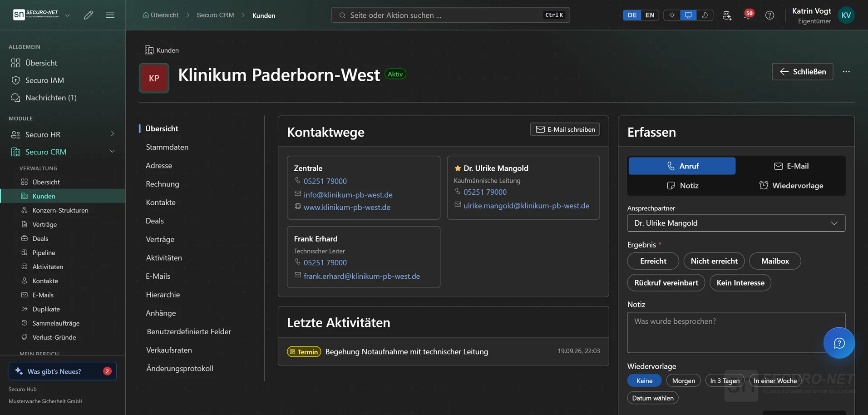Screen dimensions: 868x415
Task: Open Adresse section
Action: coord(159,166)
